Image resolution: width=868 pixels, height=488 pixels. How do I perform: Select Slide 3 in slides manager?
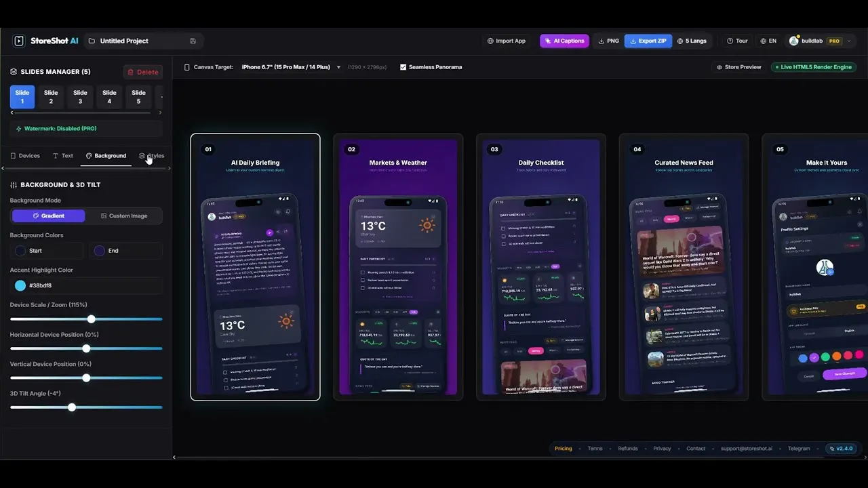(80, 97)
